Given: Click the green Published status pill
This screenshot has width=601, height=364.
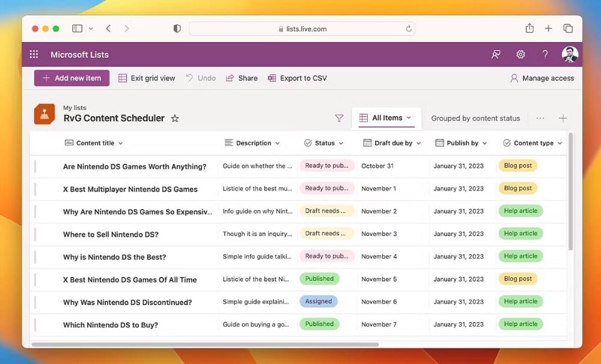Looking at the screenshot, I should pos(319,279).
